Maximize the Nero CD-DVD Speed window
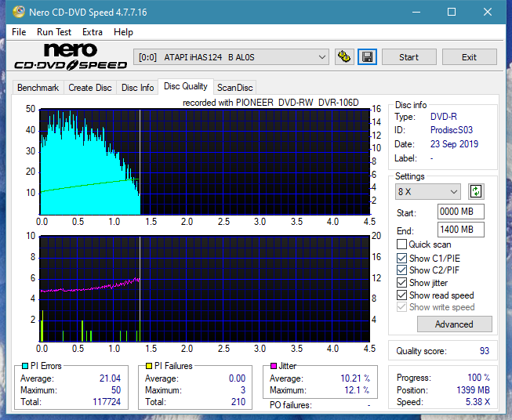Screen dimensions: 512x420 pyautogui.click(x=452, y=12)
